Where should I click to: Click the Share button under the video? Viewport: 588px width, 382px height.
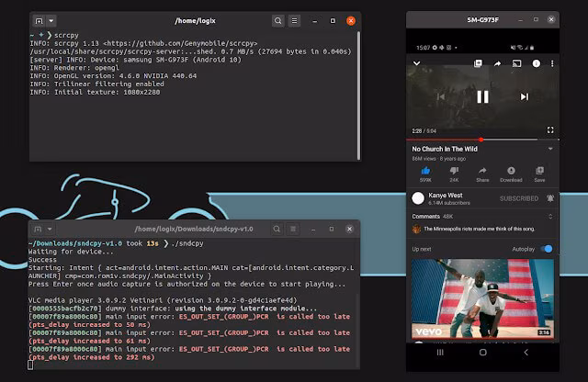(482, 174)
